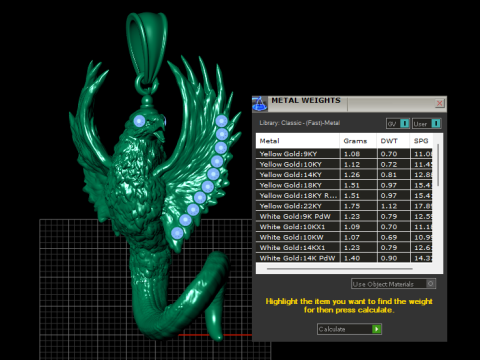Click the Calculate button

(349, 329)
